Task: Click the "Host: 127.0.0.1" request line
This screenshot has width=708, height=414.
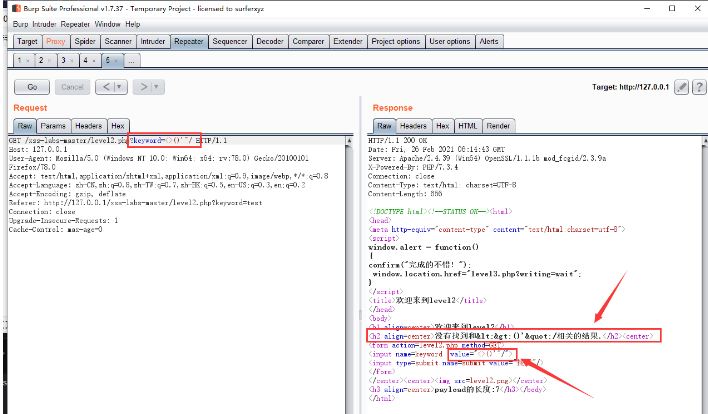Action: [38, 149]
